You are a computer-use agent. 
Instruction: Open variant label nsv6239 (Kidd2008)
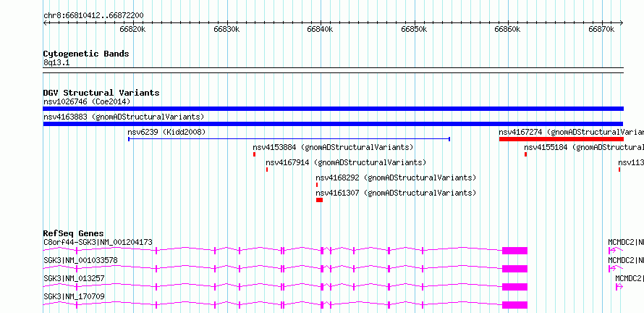166,132
